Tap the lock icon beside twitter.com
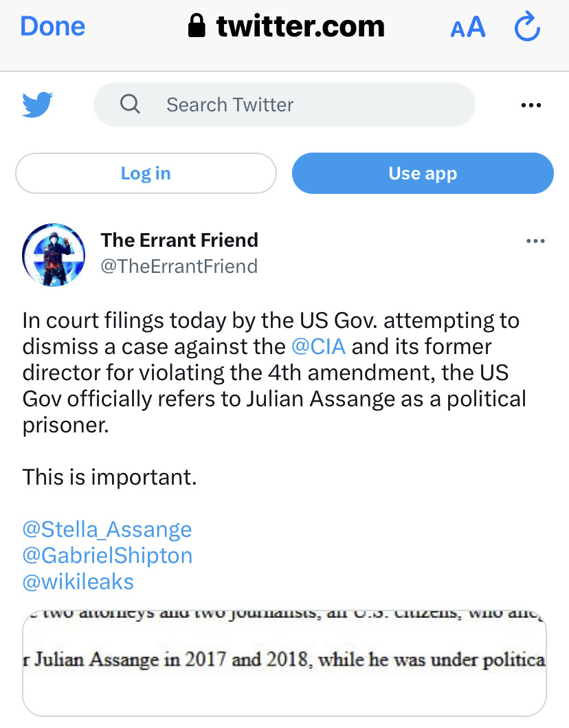 coord(197,27)
